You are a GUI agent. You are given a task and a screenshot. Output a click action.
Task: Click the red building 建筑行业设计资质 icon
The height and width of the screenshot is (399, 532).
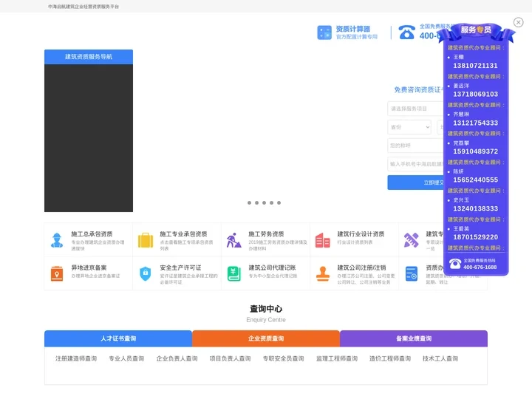323,240
